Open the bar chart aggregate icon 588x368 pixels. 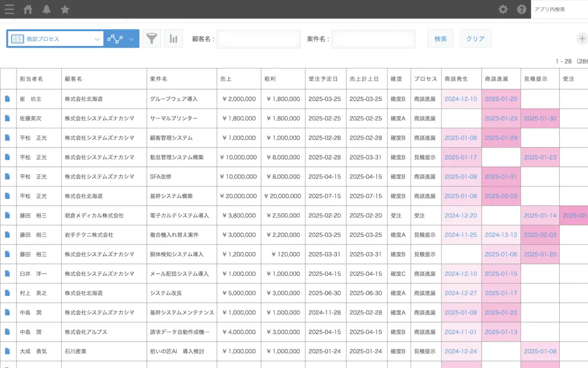pos(174,39)
